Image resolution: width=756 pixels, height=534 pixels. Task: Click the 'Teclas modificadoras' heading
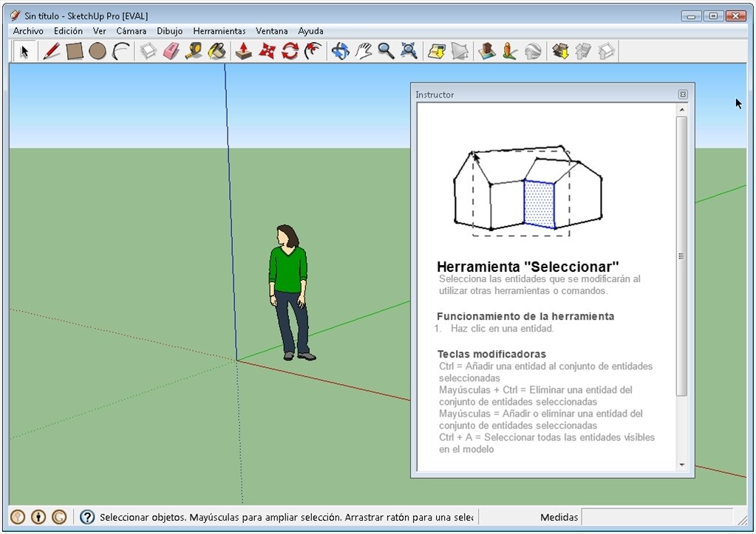[491, 355]
